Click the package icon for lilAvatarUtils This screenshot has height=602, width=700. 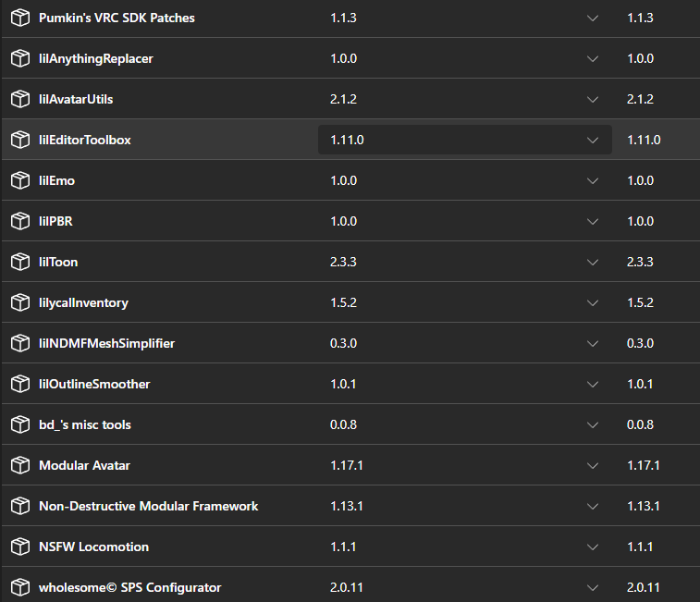pos(20,99)
